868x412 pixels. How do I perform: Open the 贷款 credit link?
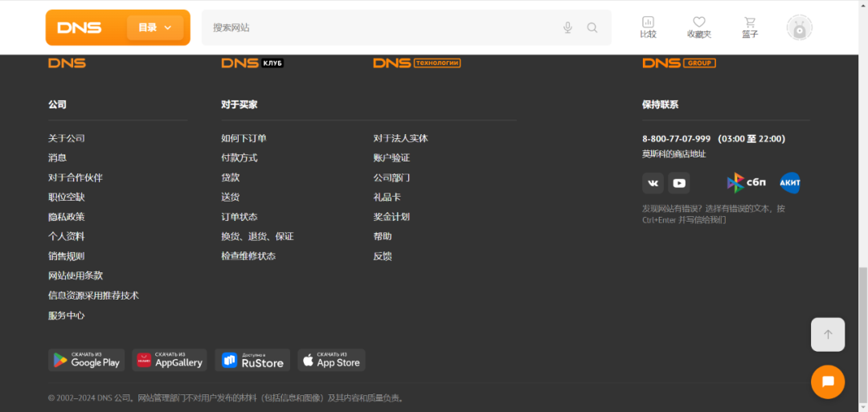click(x=231, y=178)
